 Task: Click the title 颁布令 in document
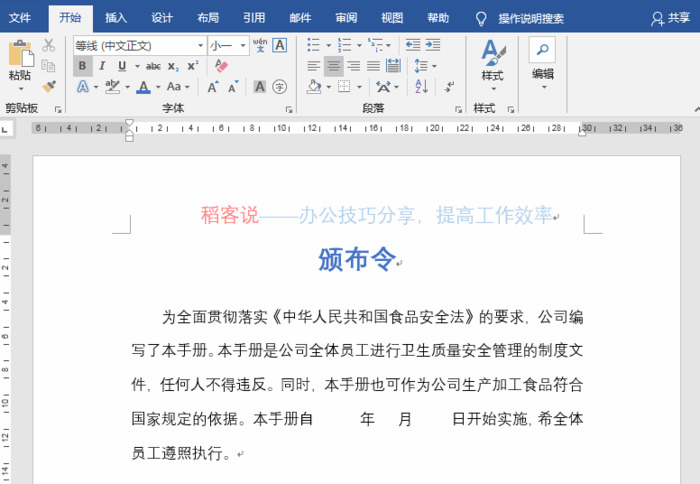(x=357, y=259)
